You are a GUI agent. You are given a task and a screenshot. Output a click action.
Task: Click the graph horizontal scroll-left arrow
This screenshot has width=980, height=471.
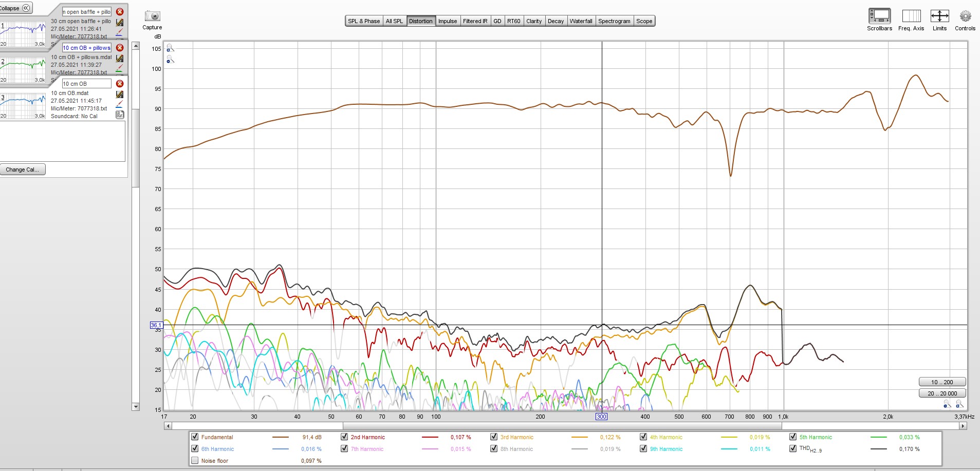pyautogui.click(x=168, y=426)
